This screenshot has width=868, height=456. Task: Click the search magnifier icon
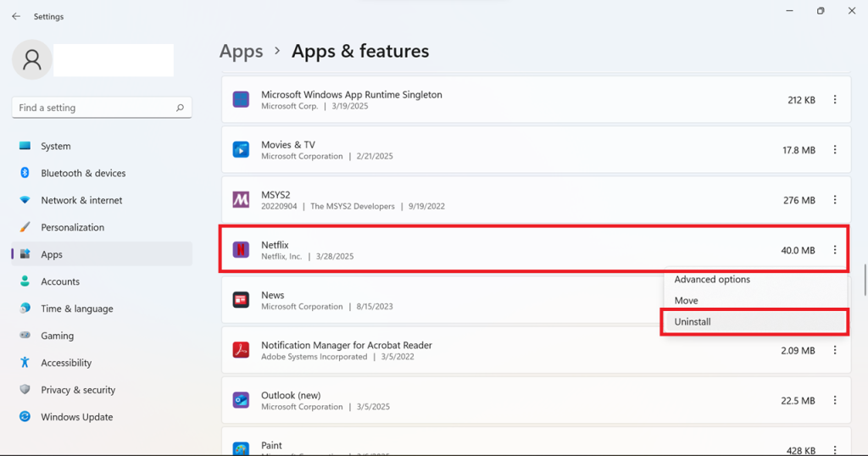pos(180,108)
